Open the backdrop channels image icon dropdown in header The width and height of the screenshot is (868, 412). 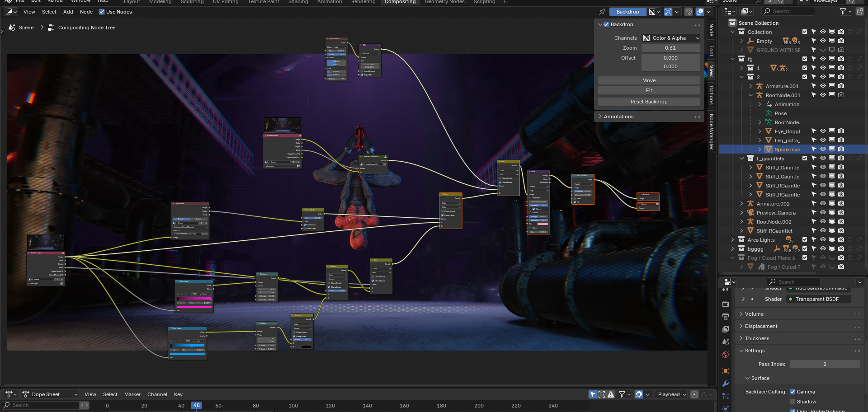tap(654, 12)
